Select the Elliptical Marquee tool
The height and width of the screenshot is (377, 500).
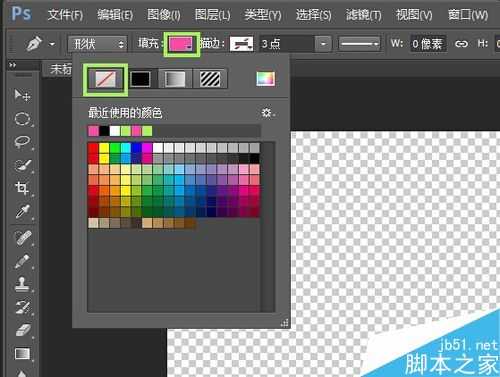[x=22, y=119]
